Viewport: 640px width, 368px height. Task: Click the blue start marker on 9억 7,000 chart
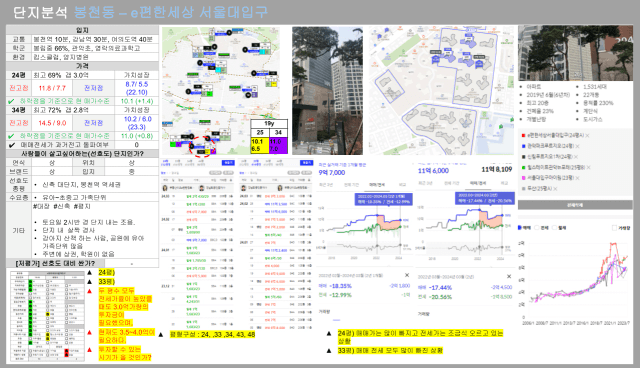(377, 215)
